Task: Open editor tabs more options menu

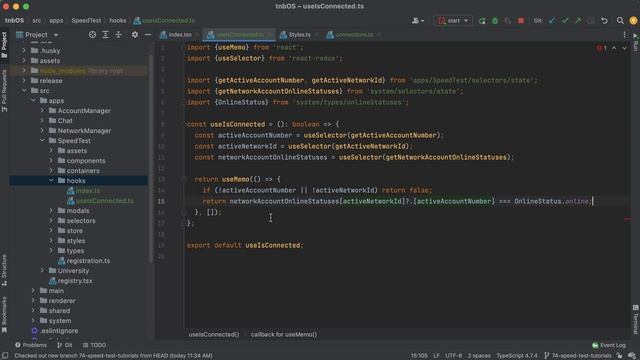Action: point(624,35)
